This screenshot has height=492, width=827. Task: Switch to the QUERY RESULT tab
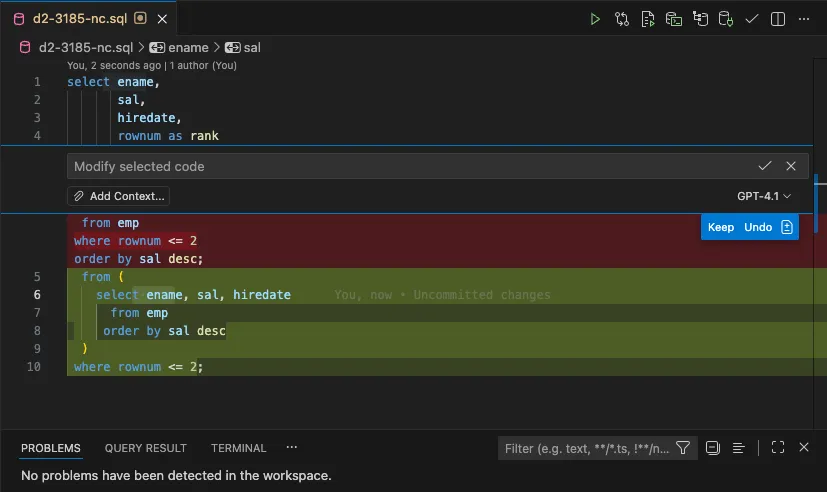(x=146, y=449)
